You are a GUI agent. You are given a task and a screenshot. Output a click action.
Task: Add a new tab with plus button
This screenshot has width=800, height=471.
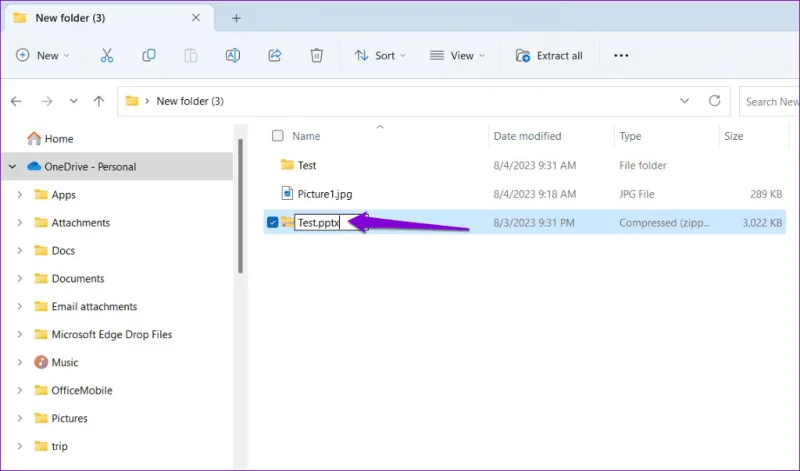tap(236, 18)
